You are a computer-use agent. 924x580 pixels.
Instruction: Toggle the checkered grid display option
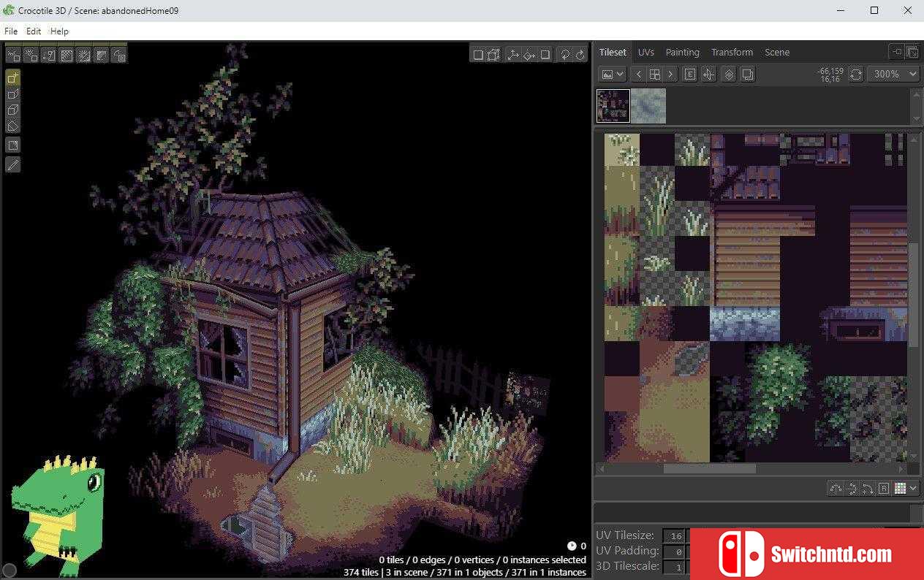(x=67, y=55)
